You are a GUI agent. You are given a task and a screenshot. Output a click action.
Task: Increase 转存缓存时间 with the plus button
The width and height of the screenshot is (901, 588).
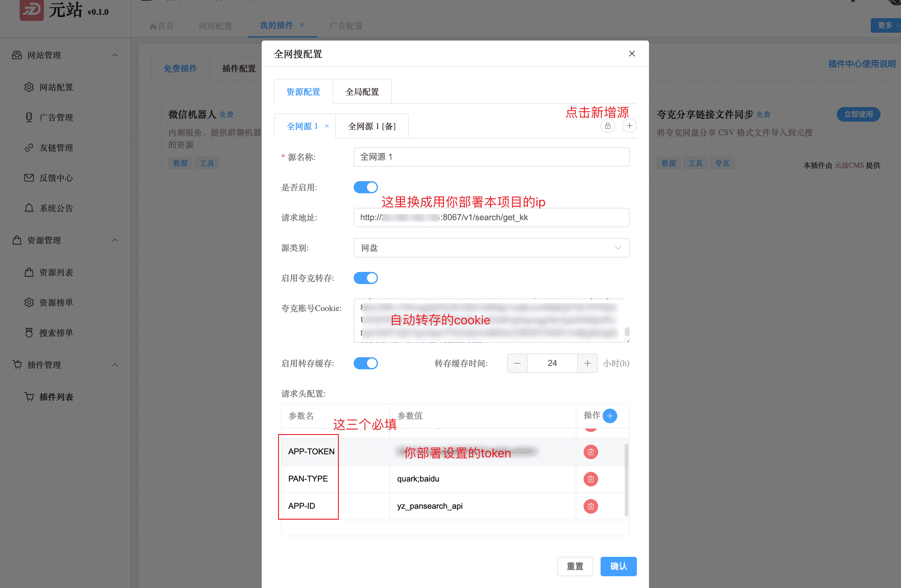(x=587, y=363)
